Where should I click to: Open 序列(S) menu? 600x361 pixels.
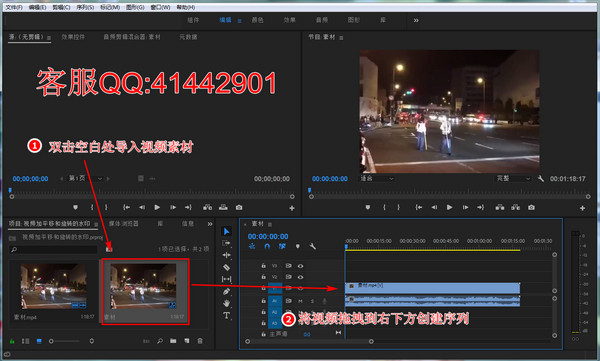coord(85,7)
